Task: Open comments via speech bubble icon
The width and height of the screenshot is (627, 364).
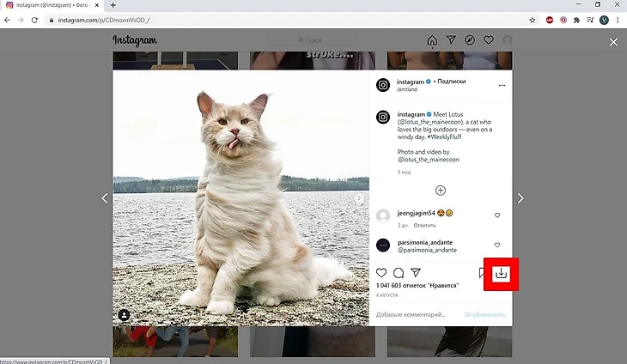Action: (x=399, y=273)
